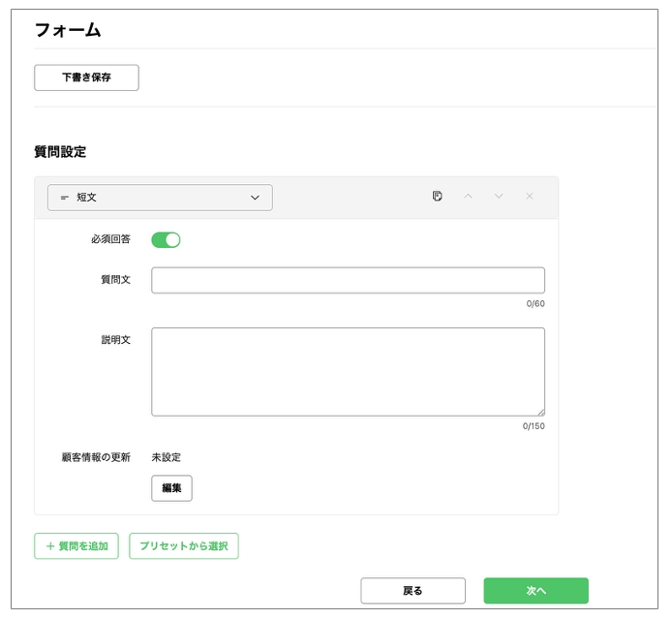Move question down with chevron icon
The height and width of the screenshot is (619, 672).
click(x=499, y=197)
